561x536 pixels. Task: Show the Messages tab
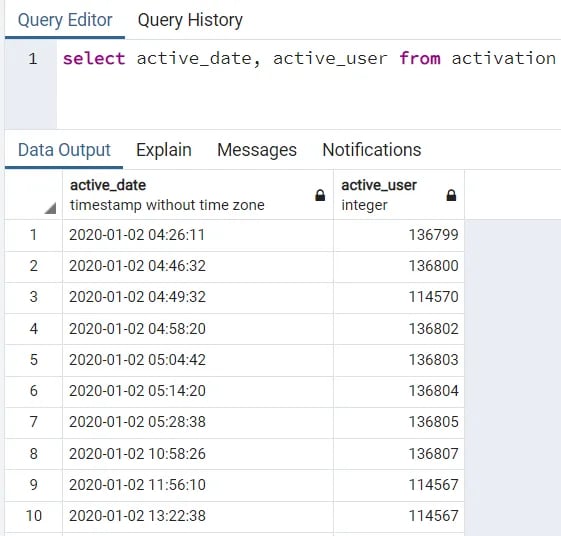point(257,150)
